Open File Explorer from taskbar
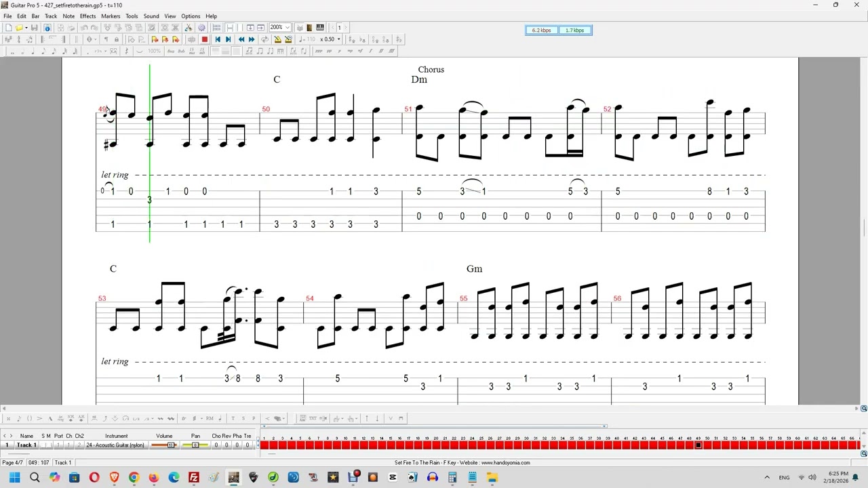The height and width of the screenshot is (488, 868). pos(492,478)
